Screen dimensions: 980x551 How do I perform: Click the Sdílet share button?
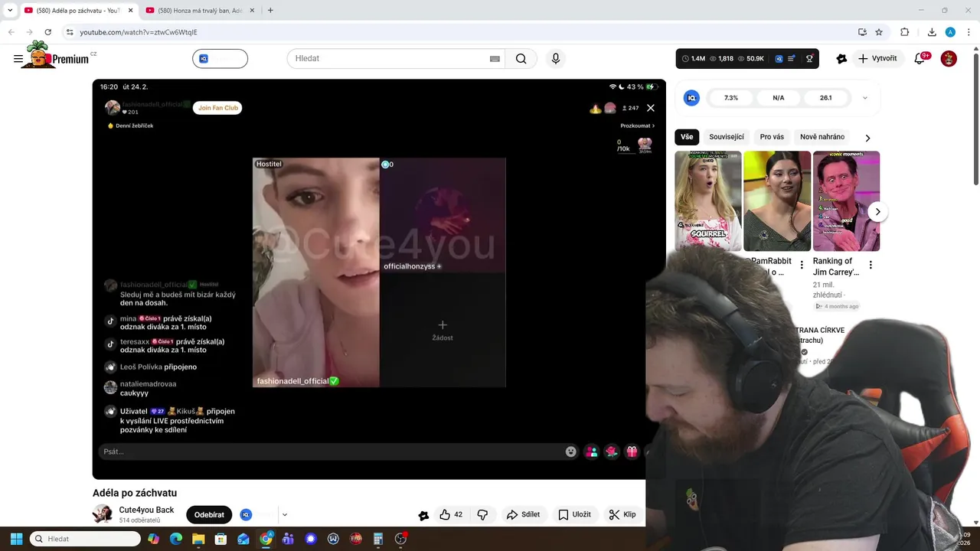click(524, 515)
